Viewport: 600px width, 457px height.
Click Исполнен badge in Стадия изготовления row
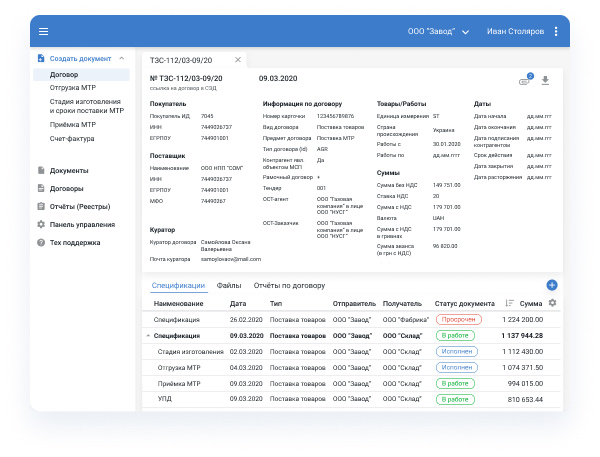pyautogui.click(x=457, y=351)
